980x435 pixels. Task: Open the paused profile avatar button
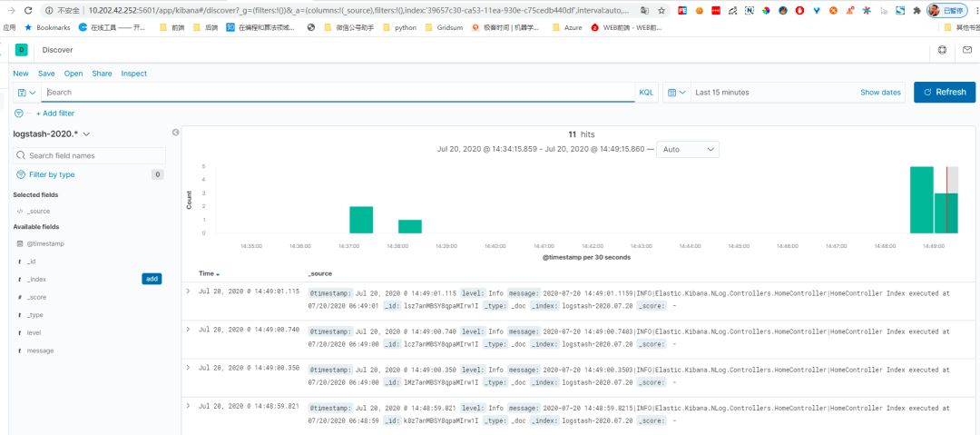tap(946, 11)
